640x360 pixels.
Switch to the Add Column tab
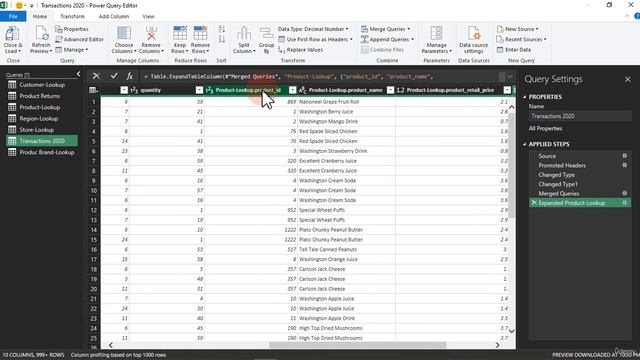coord(113,16)
